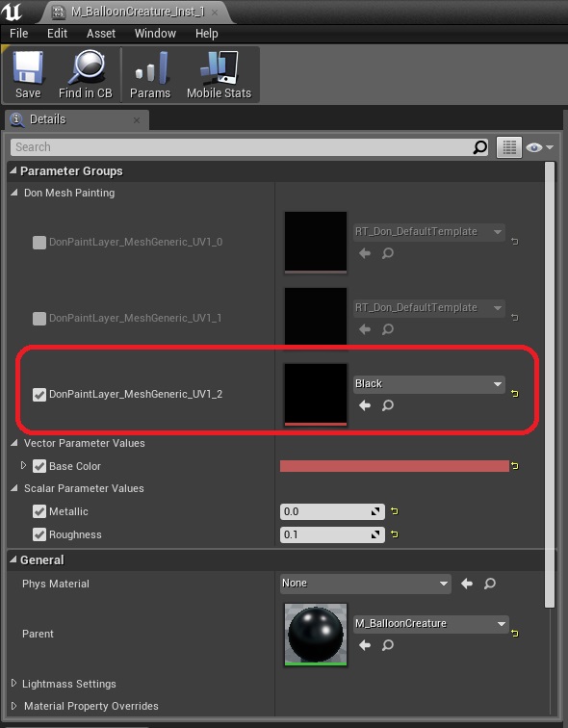Open the Window menu
This screenshot has width=568, height=728.
[x=155, y=34]
